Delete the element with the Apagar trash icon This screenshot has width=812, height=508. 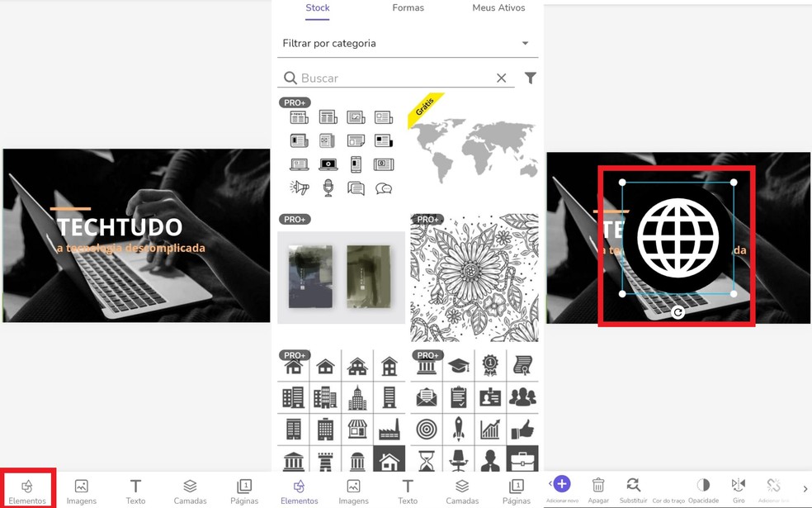click(x=598, y=485)
